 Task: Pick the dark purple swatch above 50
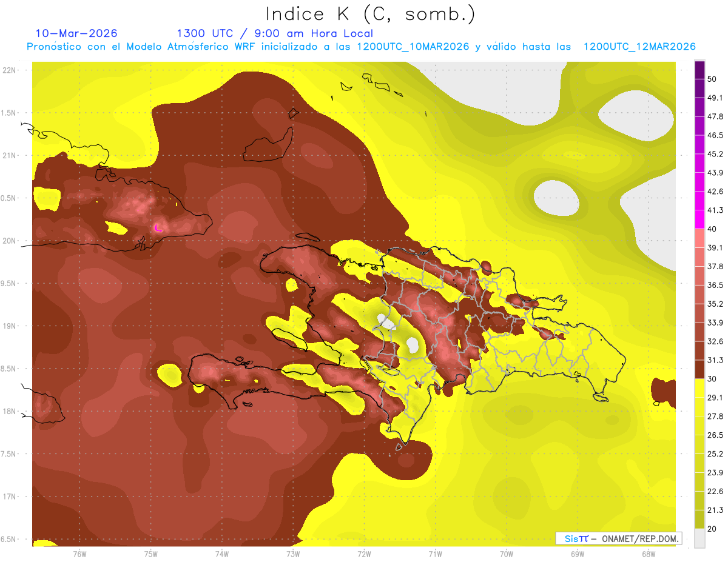click(699, 70)
